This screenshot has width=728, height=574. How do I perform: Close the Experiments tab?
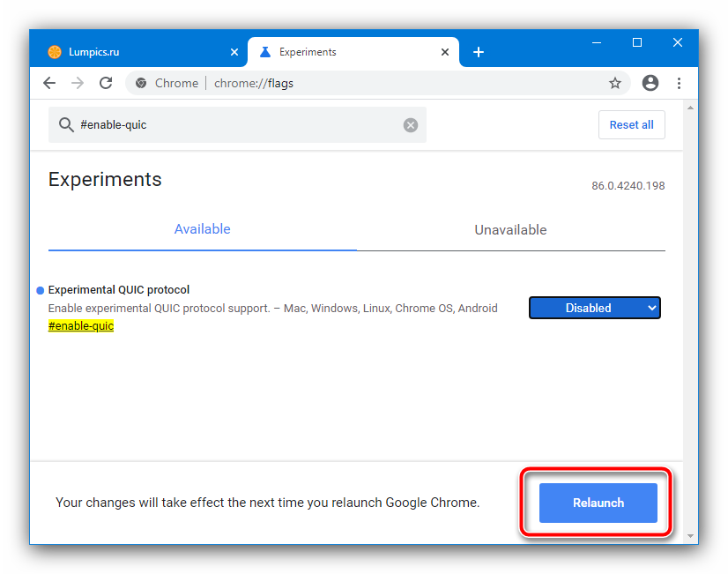point(443,52)
